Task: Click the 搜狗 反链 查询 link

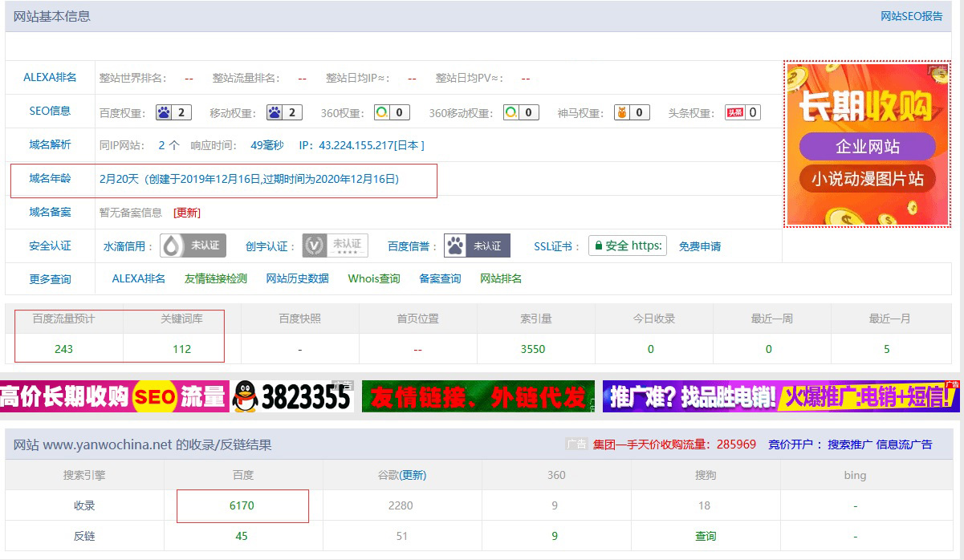Action: click(x=706, y=536)
